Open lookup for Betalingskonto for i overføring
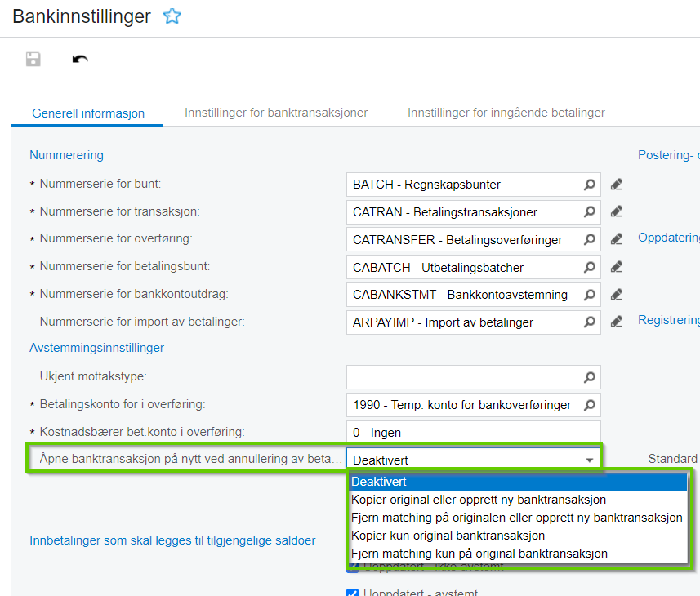The image size is (700, 596). coord(589,405)
